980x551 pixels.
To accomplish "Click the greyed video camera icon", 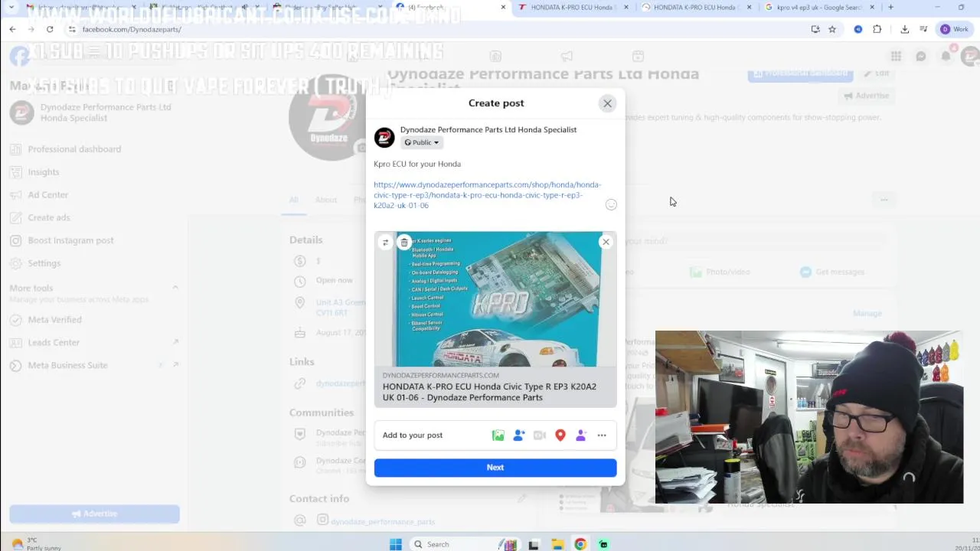I will 540,435.
